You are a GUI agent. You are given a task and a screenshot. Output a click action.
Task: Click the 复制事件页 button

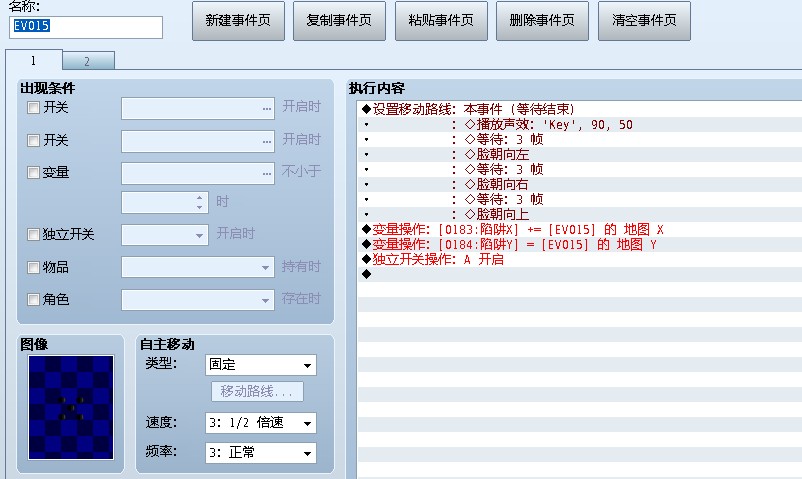tap(339, 21)
